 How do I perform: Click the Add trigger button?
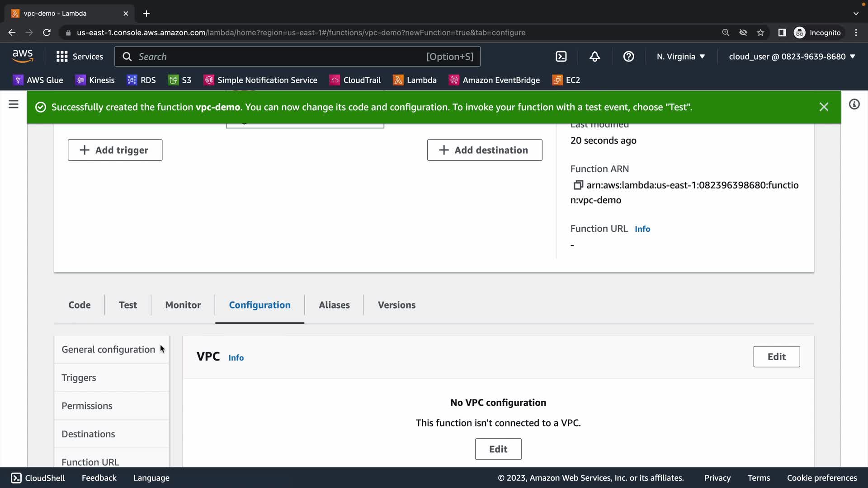(115, 150)
